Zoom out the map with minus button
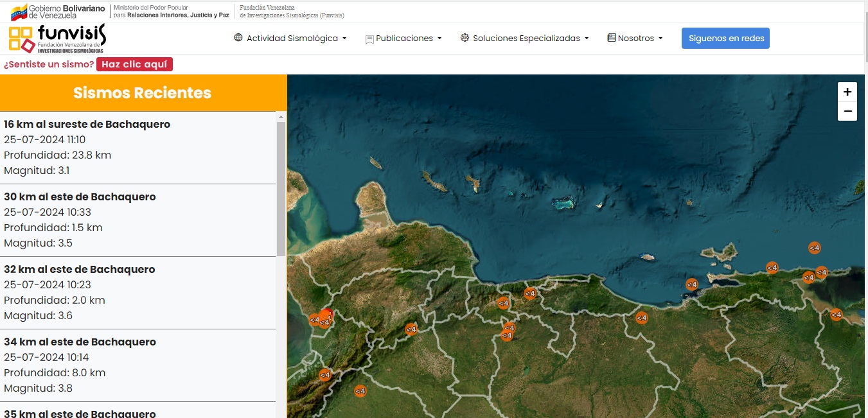 (x=847, y=111)
